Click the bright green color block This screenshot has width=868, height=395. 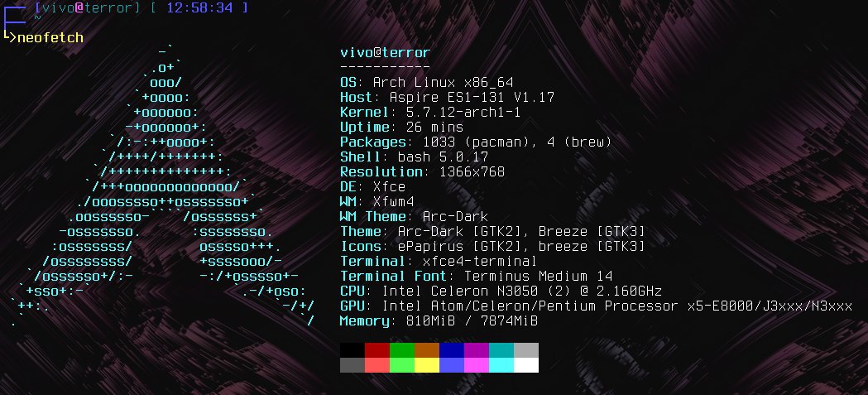click(402, 365)
